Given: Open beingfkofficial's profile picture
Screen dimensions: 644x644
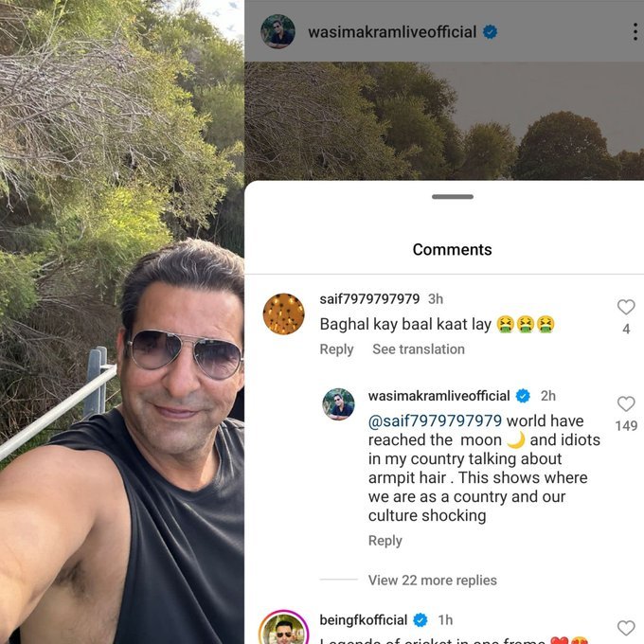Looking at the screenshot, I should click(x=283, y=630).
